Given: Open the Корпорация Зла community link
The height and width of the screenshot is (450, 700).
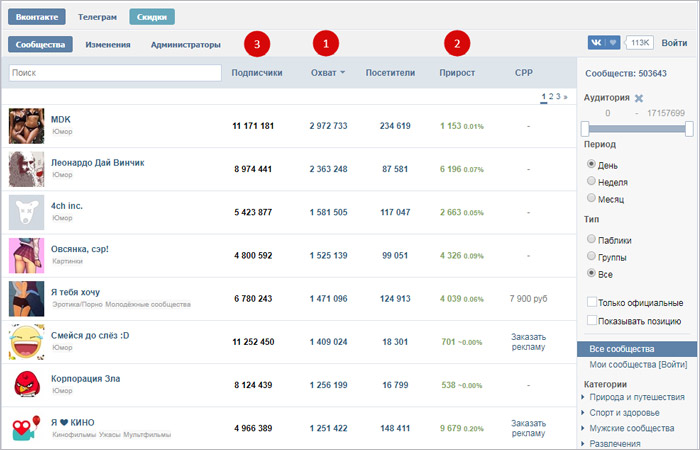Looking at the screenshot, I should click(x=85, y=379).
